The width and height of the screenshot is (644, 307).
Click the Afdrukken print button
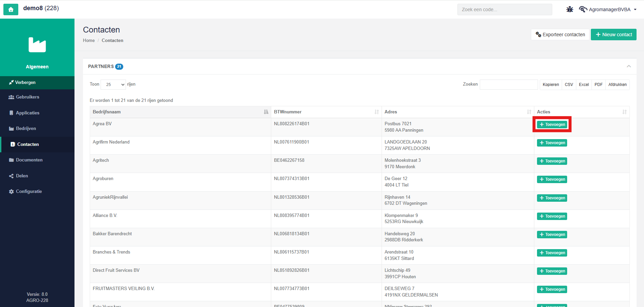coord(617,85)
